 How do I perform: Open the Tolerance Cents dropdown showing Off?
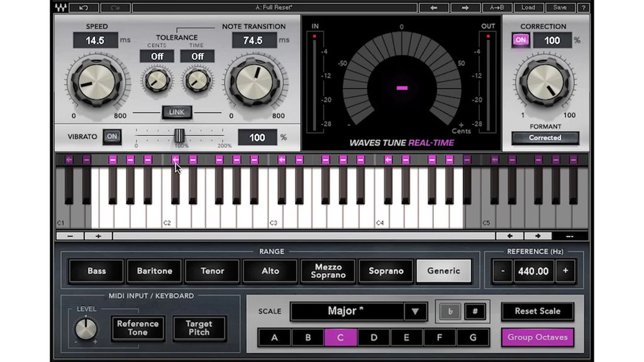coord(156,56)
